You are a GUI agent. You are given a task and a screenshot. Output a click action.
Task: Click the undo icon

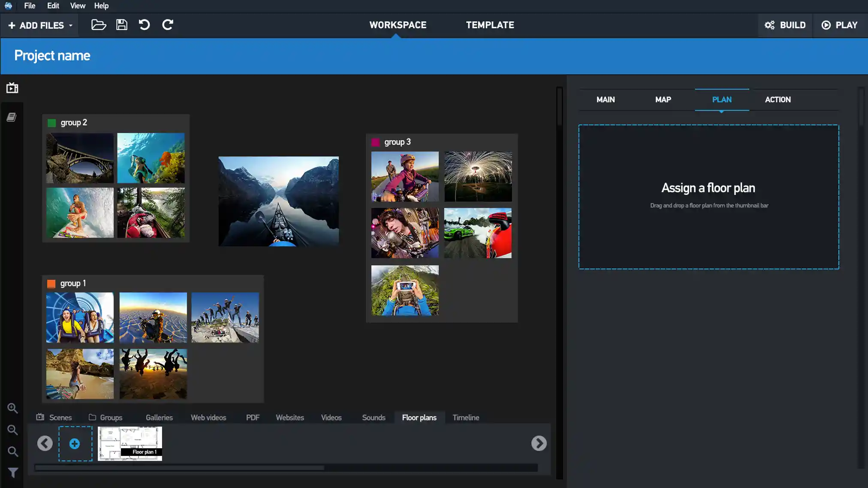click(145, 25)
